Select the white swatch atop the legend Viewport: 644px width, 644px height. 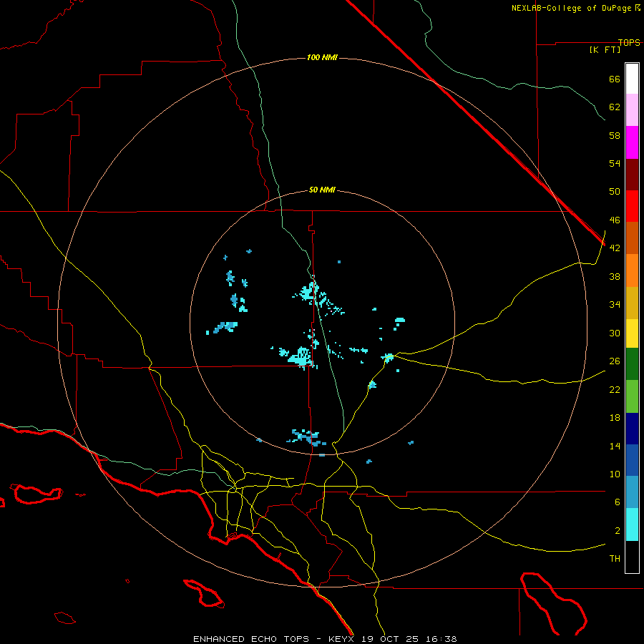point(632,79)
